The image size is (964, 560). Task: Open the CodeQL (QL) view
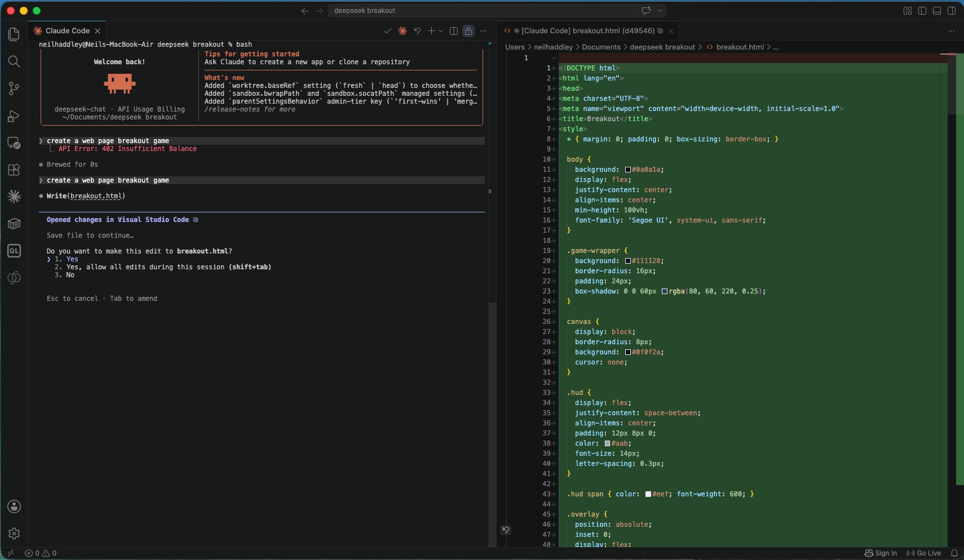tap(14, 251)
